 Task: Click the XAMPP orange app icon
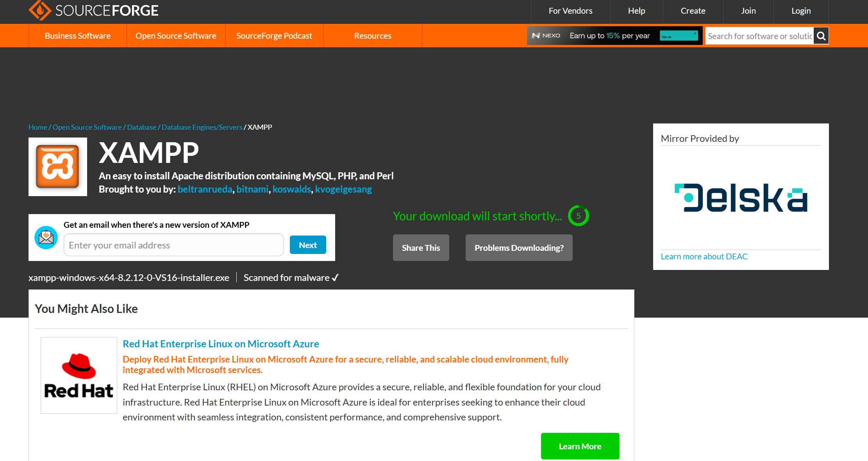pos(58,167)
